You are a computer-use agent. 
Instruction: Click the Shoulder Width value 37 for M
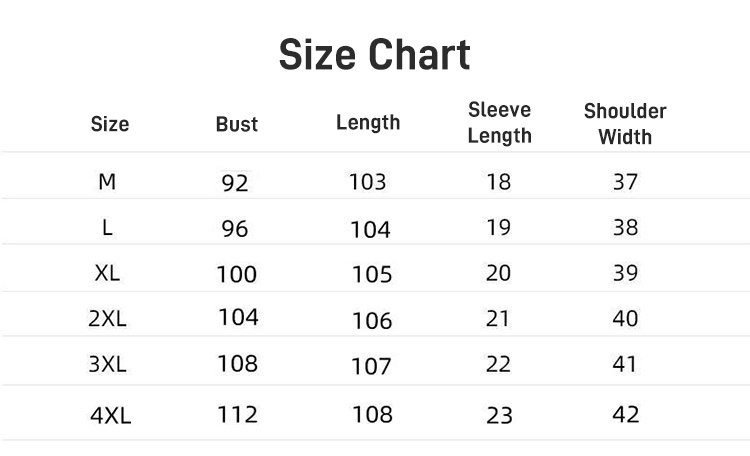pos(625,182)
